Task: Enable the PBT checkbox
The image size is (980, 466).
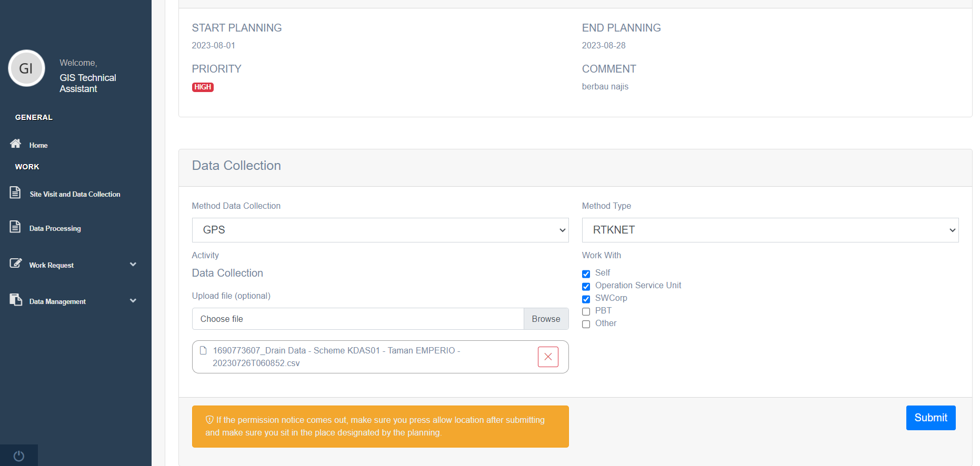Action: 586,311
